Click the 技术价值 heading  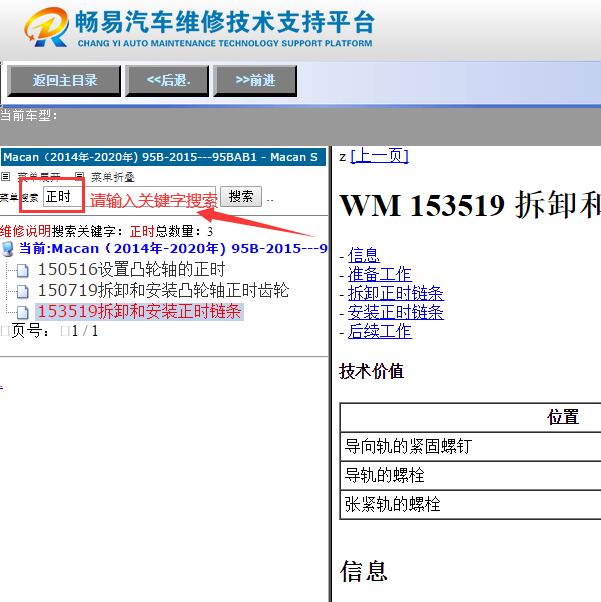(371, 372)
